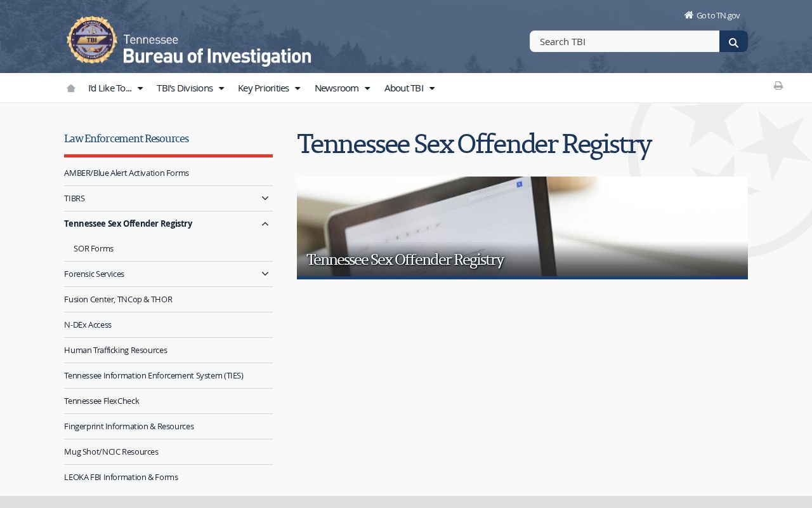The image size is (812, 508).
Task: Collapse the Tennessee Sex Offender Registry section
Action: point(265,224)
